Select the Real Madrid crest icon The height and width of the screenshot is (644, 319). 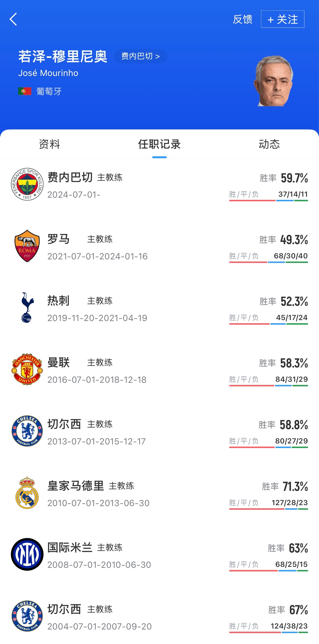[27, 493]
